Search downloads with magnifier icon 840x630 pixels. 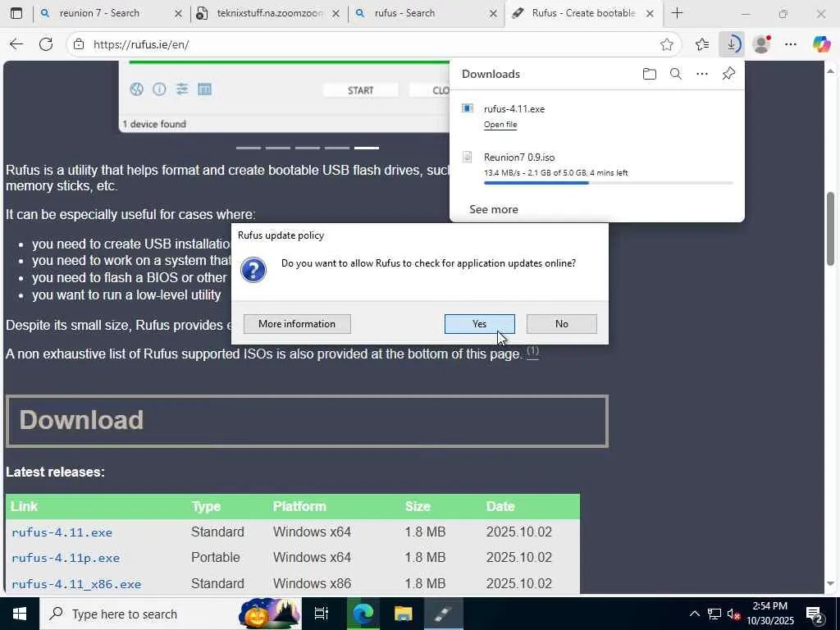point(676,74)
